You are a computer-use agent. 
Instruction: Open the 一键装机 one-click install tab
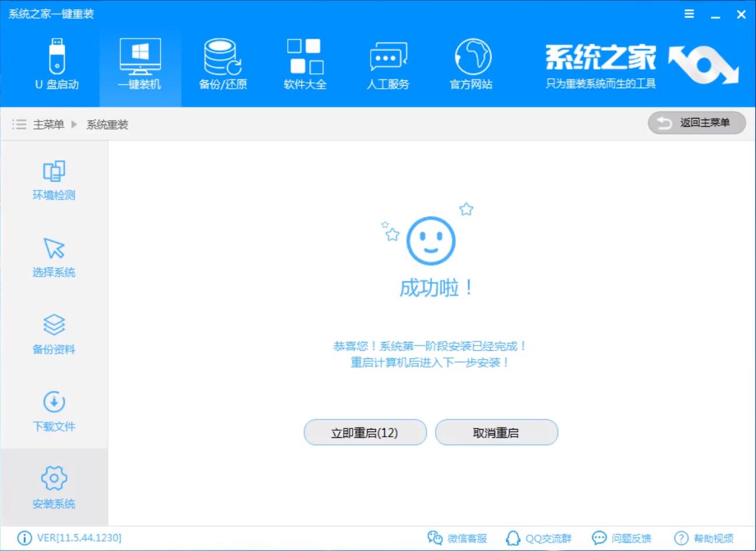[139, 61]
